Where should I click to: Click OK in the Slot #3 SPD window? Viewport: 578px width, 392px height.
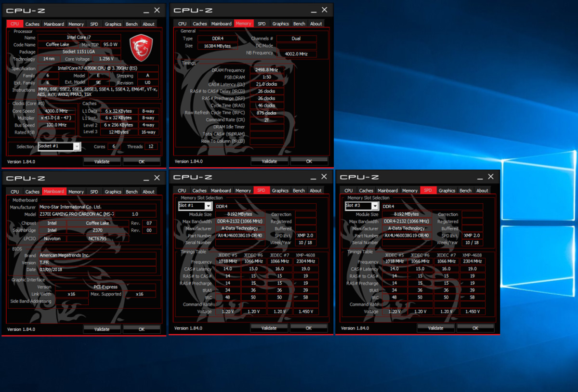pyautogui.click(x=475, y=328)
